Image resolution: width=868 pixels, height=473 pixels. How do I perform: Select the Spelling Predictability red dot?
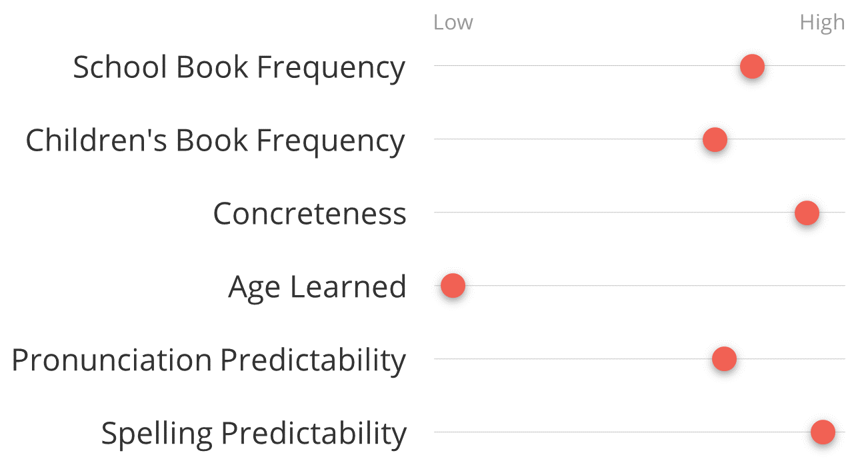pos(823,432)
